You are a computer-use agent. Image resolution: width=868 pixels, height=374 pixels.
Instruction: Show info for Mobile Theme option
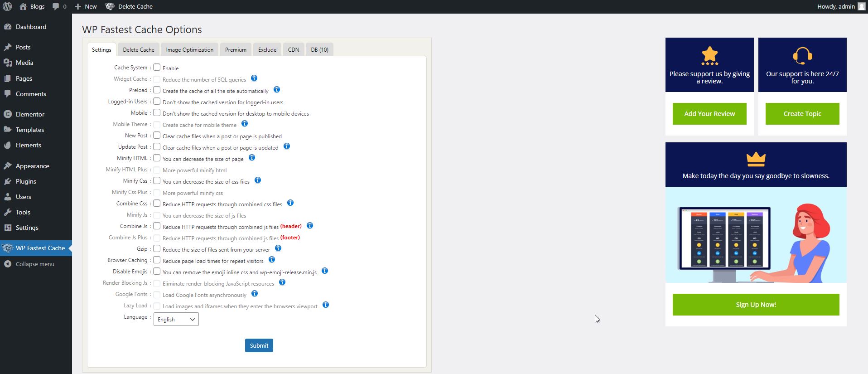(245, 124)
